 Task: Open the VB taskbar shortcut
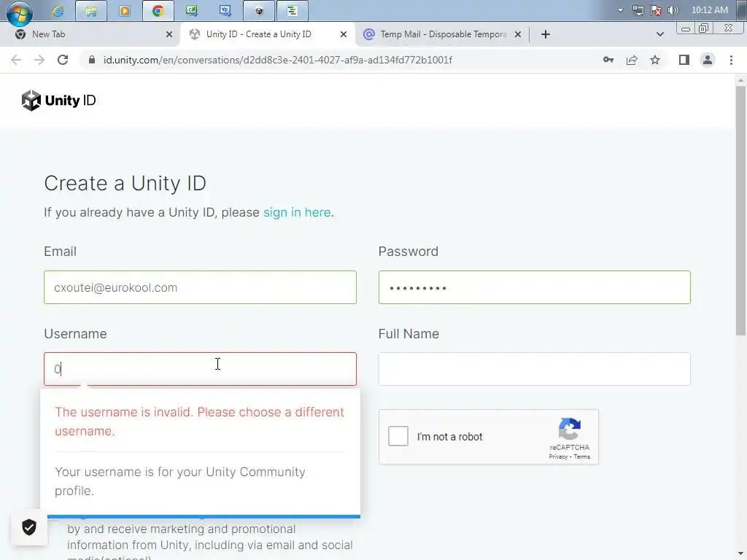point(225,11)
